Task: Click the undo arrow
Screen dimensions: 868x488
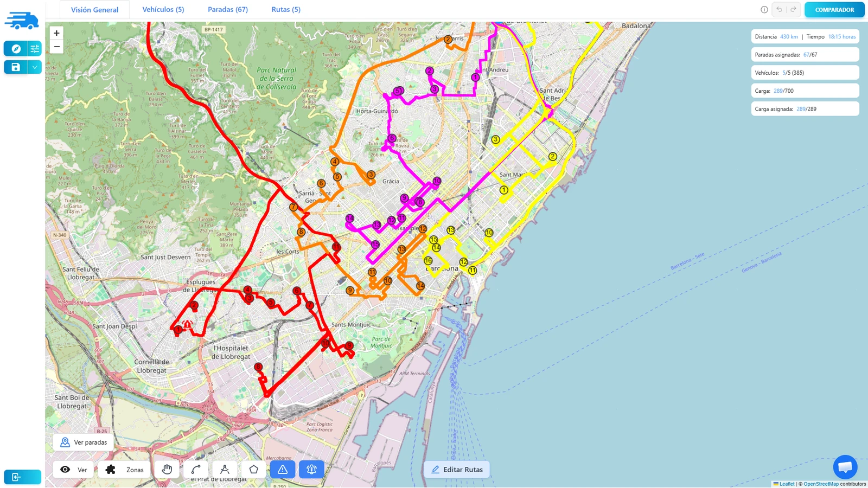Action: (780, 10)
